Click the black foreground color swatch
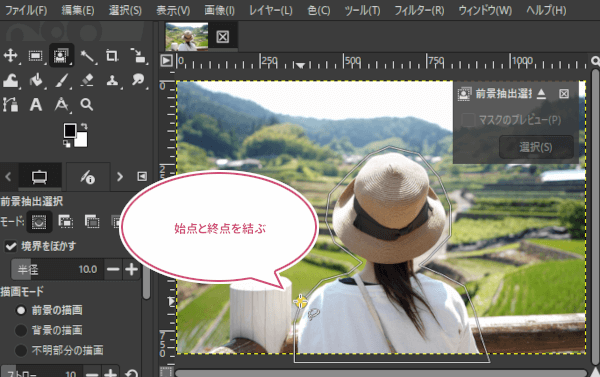 point(70,131)
